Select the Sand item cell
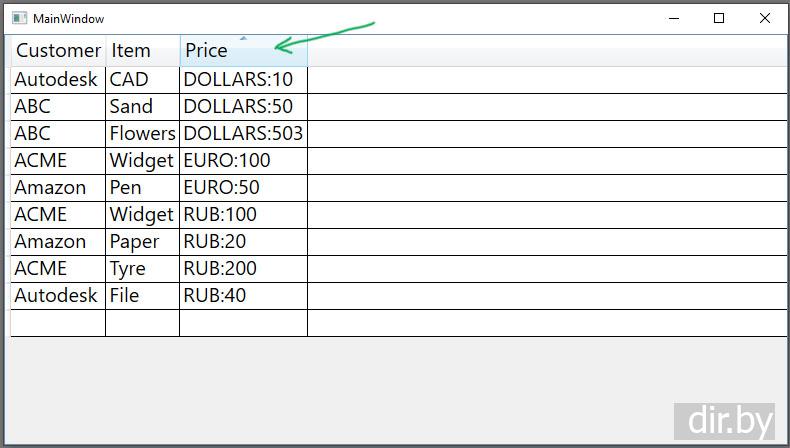The width and height of the screenshot is (790, 448). click(x=143, y=107)
